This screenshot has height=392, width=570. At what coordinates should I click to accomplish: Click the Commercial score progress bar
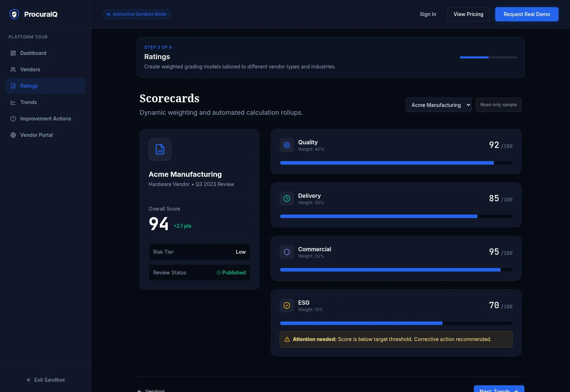tap(396, 270)
